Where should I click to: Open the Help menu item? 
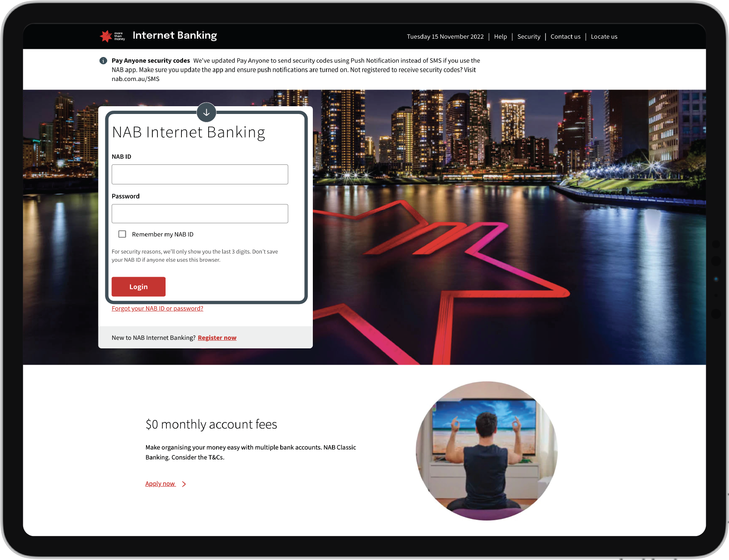(500, 37)
